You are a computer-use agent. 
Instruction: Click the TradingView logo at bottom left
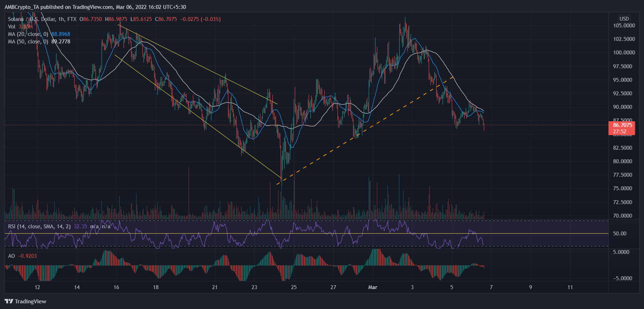25,301
